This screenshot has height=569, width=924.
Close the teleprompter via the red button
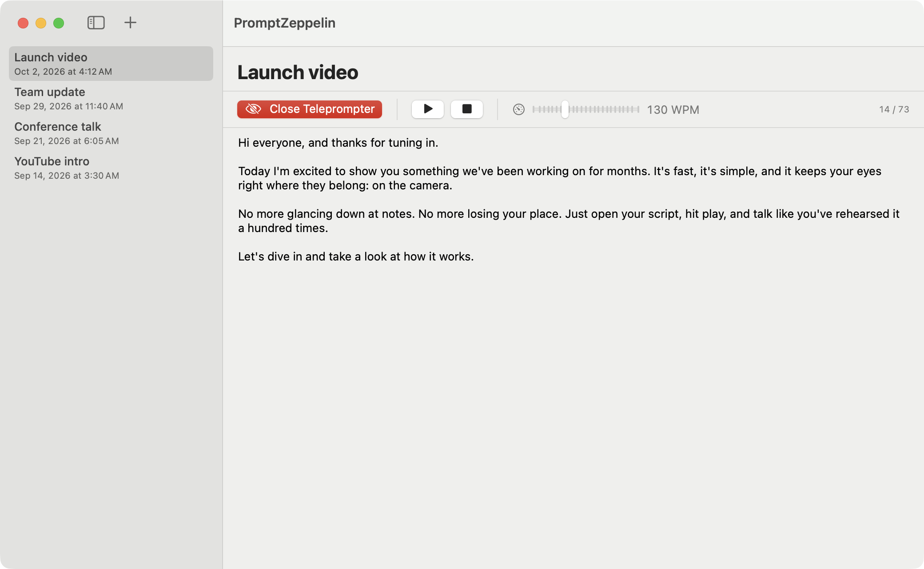310,109
